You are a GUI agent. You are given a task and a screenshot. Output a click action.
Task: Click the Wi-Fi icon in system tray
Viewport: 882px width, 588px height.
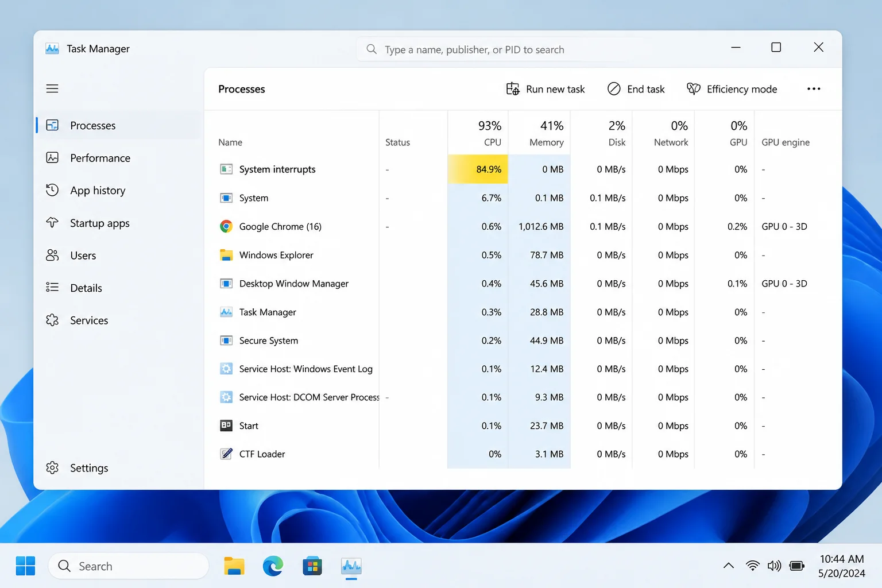coord(752,566)
